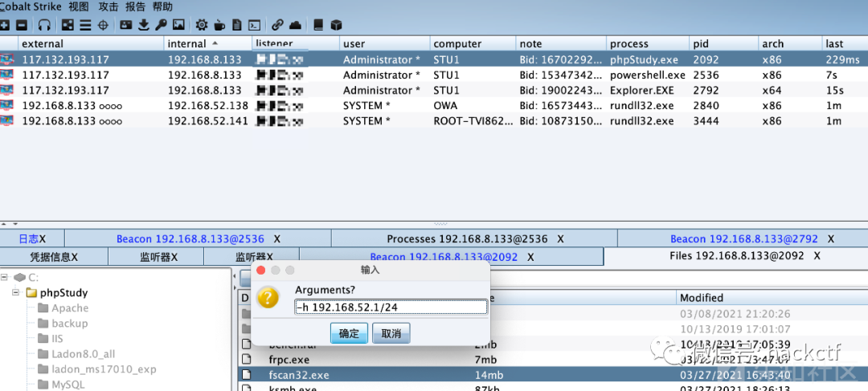The image size is (868, 391).
Task: Select internal IP 192.168.52.141 cell
Action: [x=207, y=121]
